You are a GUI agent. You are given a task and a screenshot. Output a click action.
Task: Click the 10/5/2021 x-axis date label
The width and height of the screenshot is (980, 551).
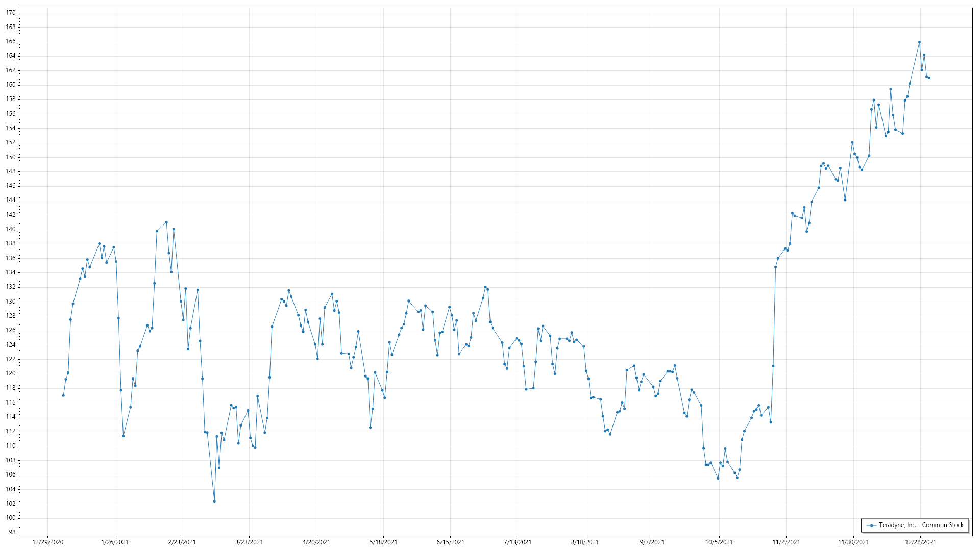click(x=719, y=542)
